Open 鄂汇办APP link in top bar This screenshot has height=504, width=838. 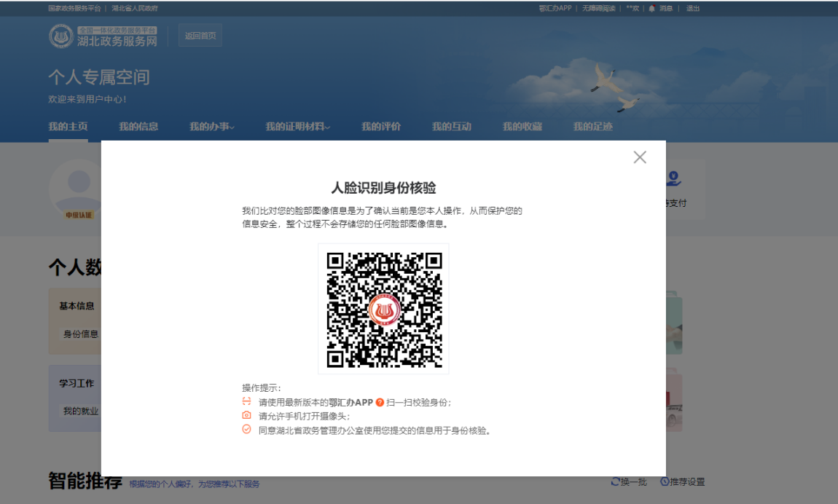[555, 8]
